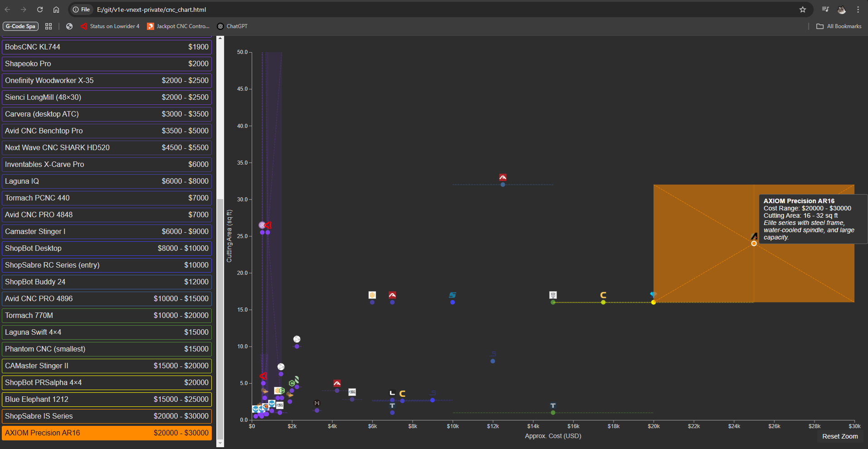Screen dimensions: 868x449
Task: Select the Shapeoko Pro row
Action: (x=107, y=63)
